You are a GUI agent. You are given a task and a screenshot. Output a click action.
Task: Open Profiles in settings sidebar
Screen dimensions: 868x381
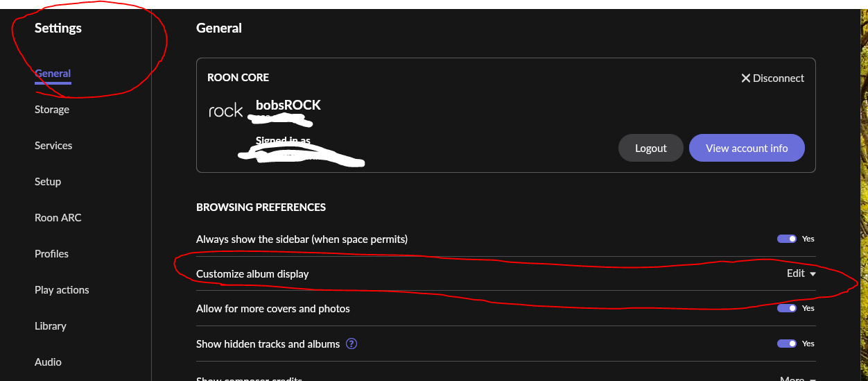51,254
